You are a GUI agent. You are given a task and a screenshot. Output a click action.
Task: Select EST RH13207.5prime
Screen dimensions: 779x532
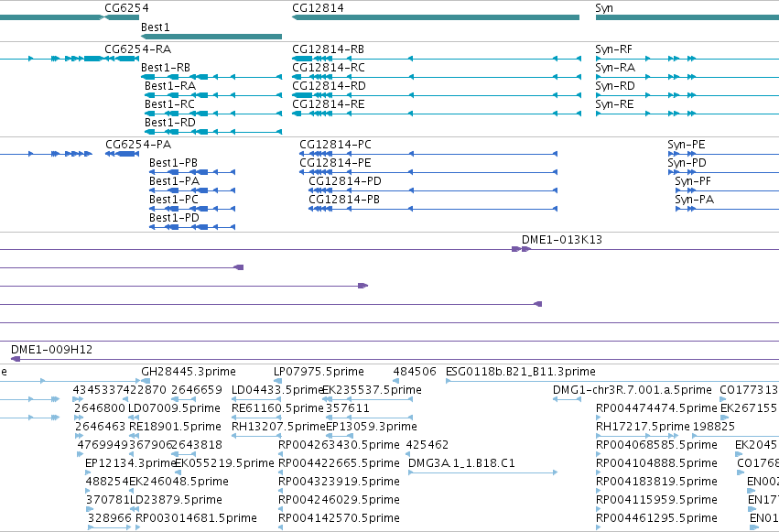click(x=278, y=427)
